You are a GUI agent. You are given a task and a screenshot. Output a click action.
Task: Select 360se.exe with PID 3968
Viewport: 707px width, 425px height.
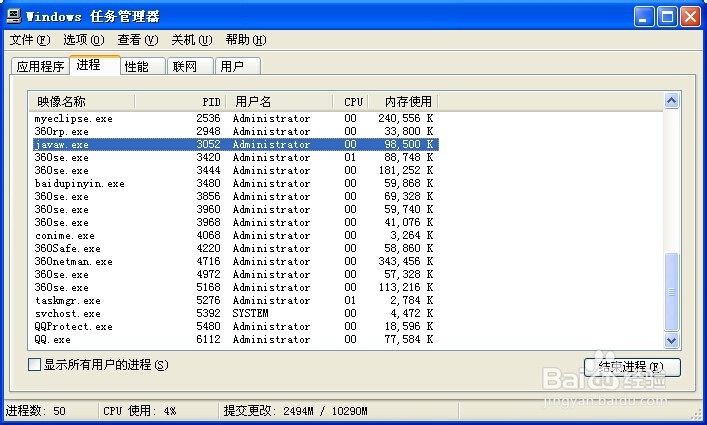coord(234,223)
